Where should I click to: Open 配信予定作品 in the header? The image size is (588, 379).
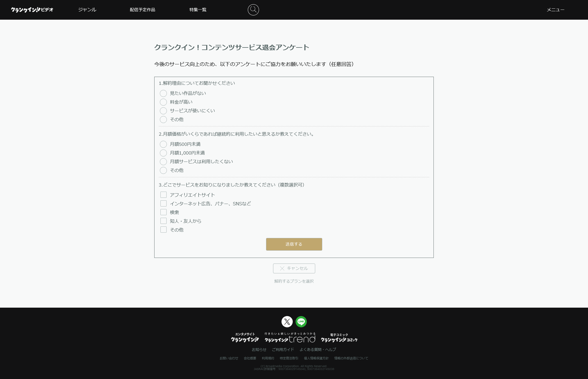pos(142,10)
